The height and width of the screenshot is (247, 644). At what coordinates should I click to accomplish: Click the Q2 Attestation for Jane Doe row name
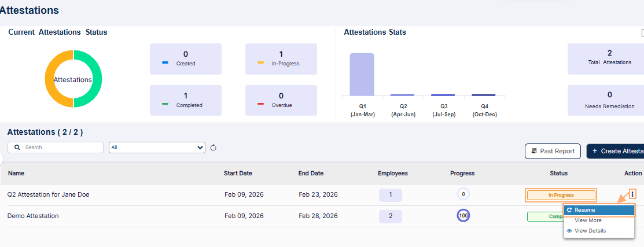[x=49, y=195]
